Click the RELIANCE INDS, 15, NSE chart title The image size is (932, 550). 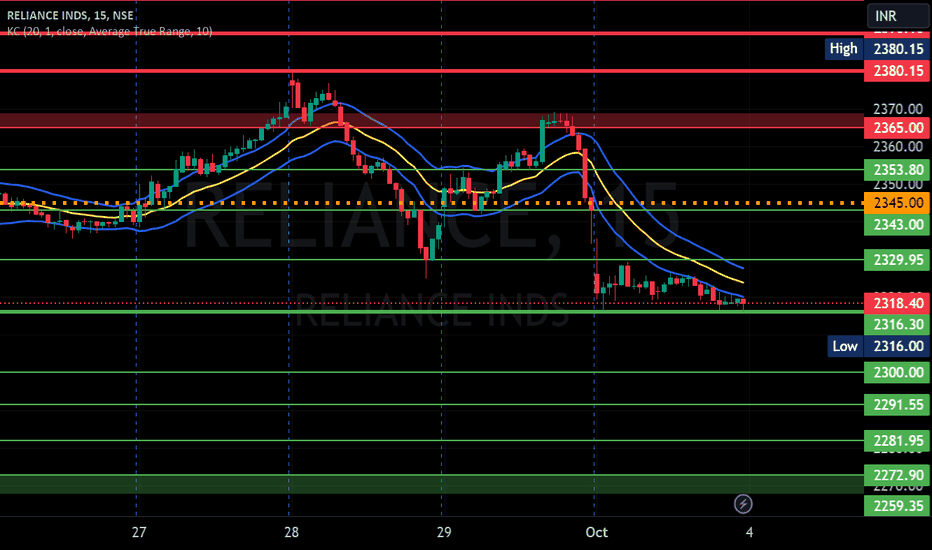coord(70,15)
